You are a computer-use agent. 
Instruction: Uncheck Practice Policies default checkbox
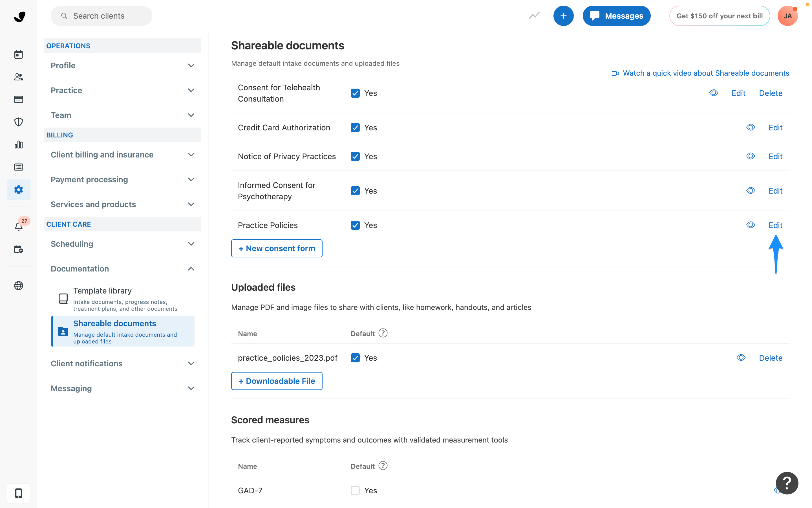click(x=355, y=225)
